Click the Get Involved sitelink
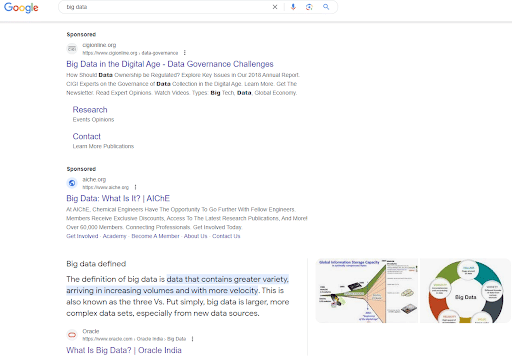Screen dimensions: 512x360 pyautogui.click(x=82, y=236)
